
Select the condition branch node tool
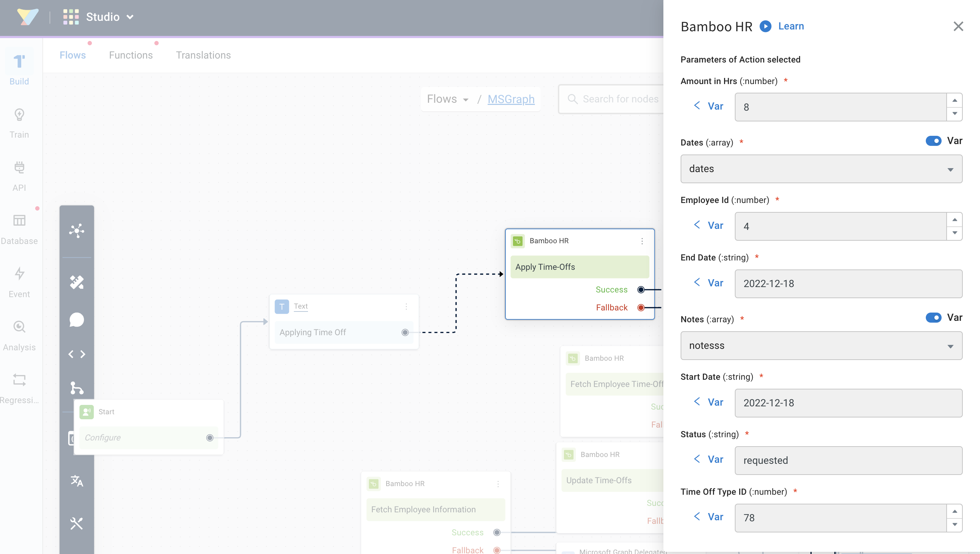click(x=76, y=388)
